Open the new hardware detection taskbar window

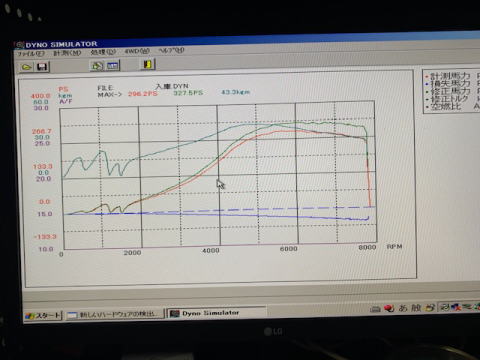[x=115, y=314]
